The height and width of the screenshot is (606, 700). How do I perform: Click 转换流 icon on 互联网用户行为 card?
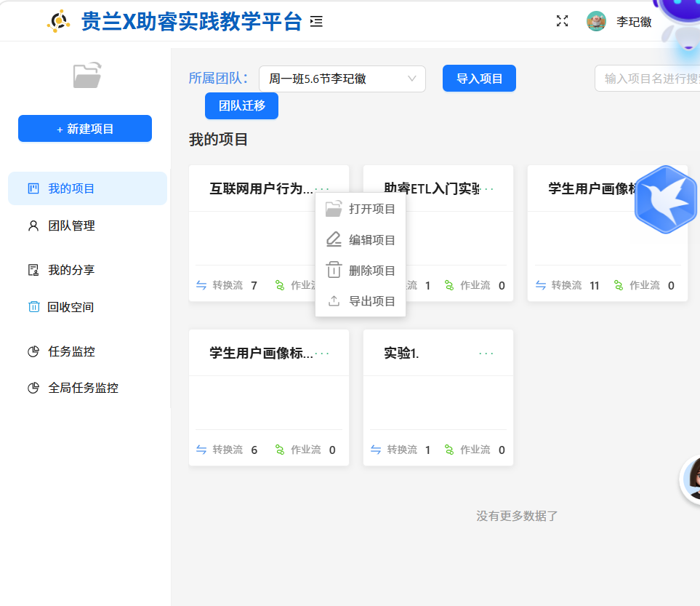click(201, 285)
